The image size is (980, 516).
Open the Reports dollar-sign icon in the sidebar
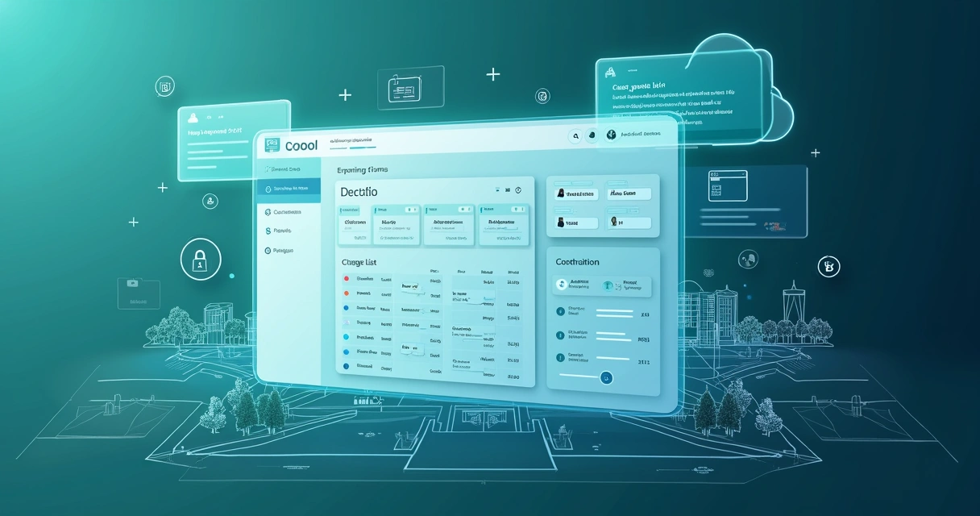(x=268, y=230)
